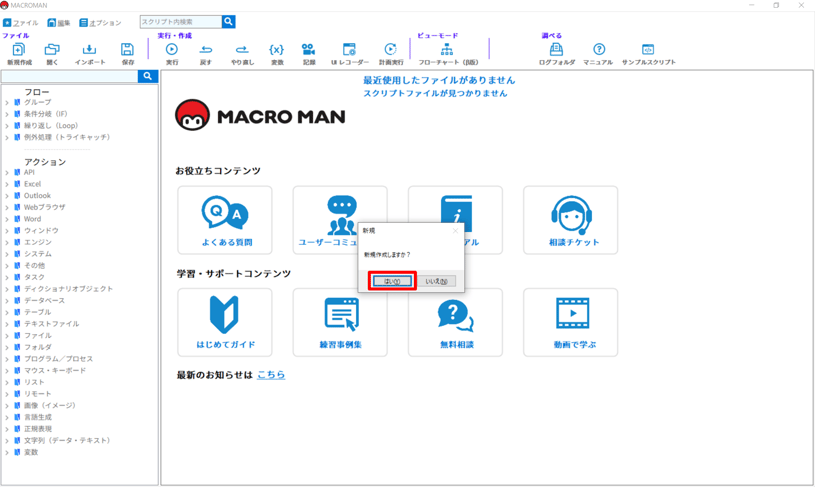This screenshot has height=487, width=815.
Task: Expand the Webブラウザ action category
Action: [x=7, y=207]
